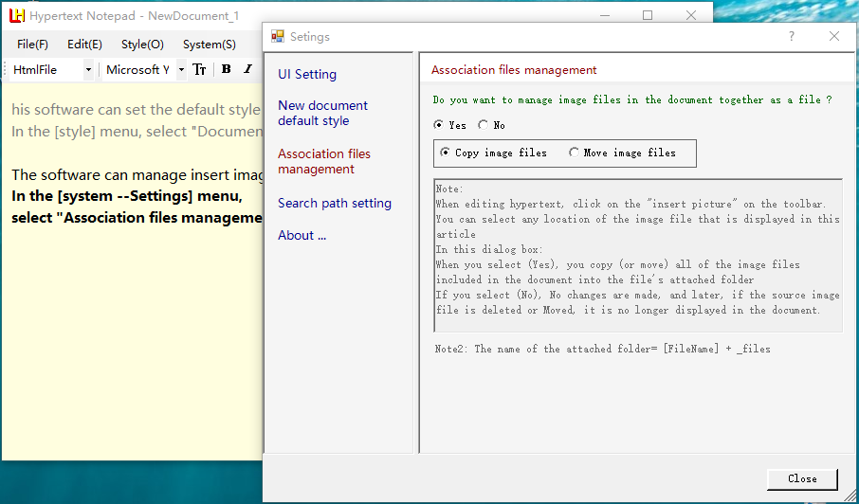Click the toolbar drag grip handle

point(6,70)
